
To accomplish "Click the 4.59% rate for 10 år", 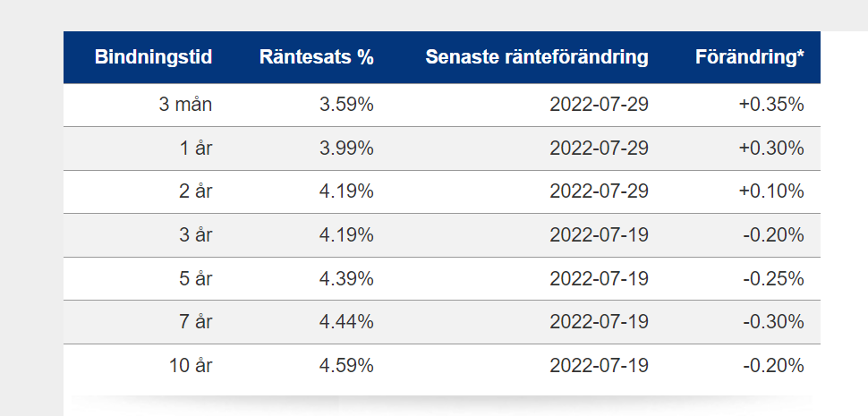I will (346, 365).
